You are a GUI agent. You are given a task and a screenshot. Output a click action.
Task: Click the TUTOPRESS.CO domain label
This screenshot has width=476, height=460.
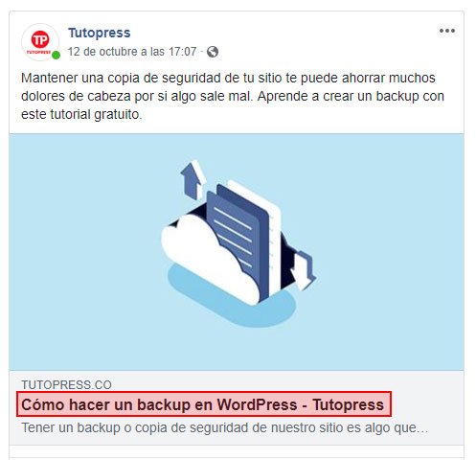(x=66, y=385)
